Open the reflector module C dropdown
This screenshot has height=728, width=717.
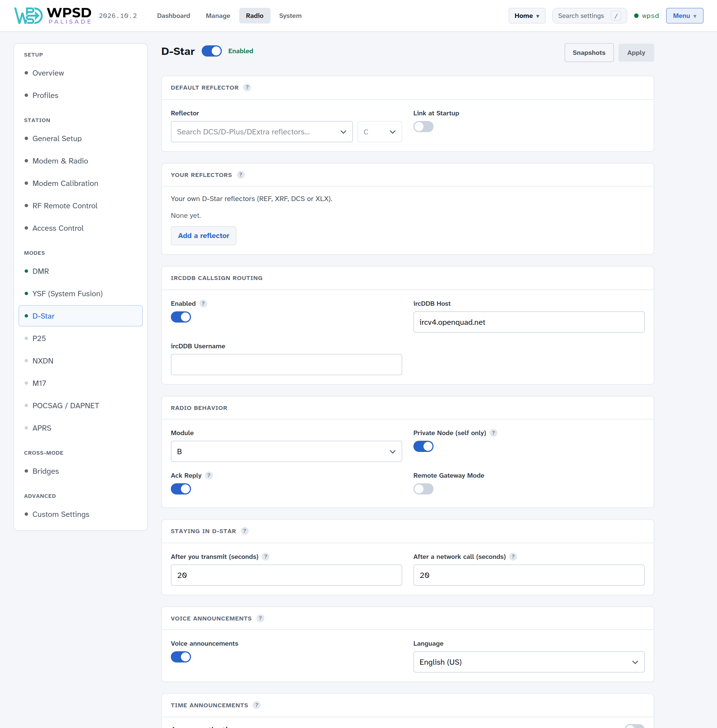380,132
